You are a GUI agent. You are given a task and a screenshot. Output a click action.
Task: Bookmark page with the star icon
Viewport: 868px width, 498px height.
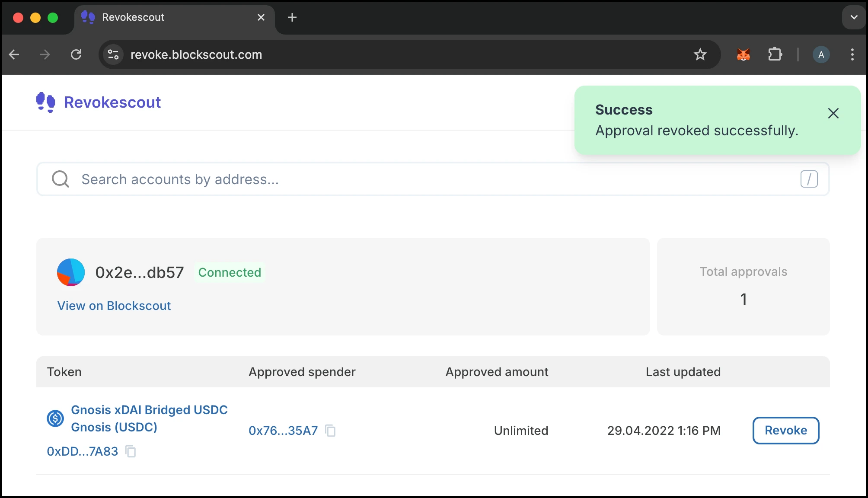coord(700,54)
